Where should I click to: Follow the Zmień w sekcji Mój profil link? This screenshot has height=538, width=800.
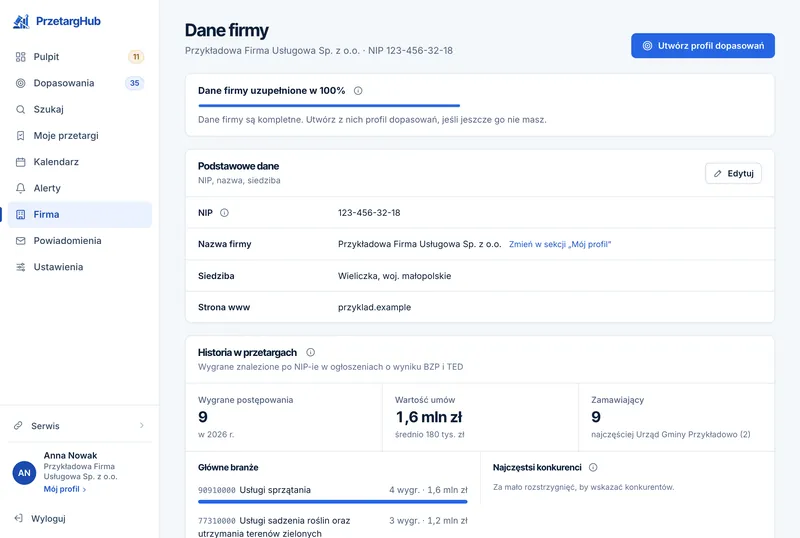560,244
